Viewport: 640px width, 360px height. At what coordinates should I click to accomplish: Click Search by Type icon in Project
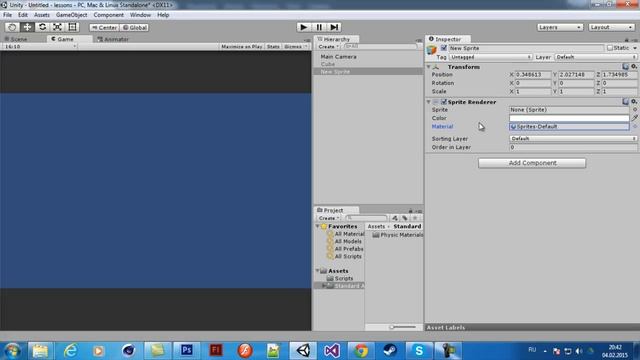(x=395, y=218)
